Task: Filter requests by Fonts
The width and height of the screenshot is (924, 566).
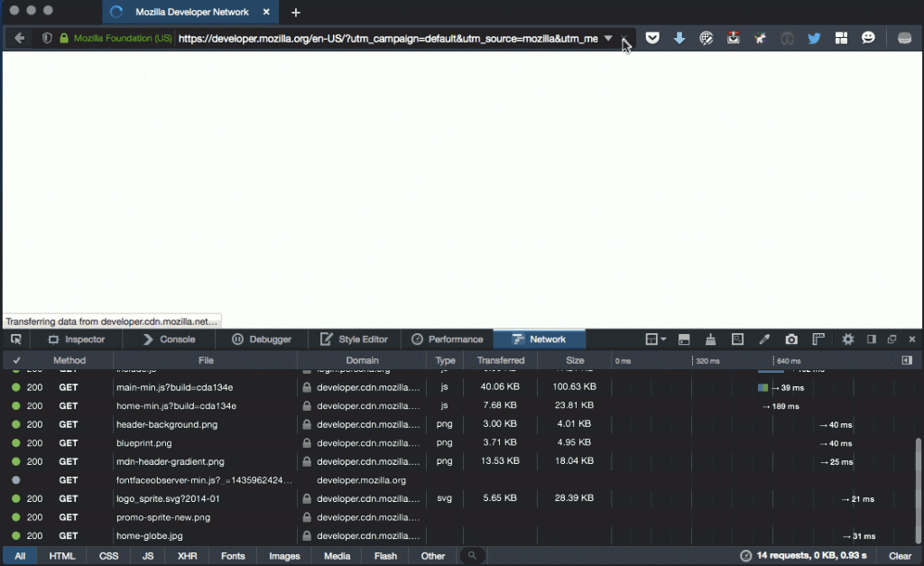Action: point(233,556)
